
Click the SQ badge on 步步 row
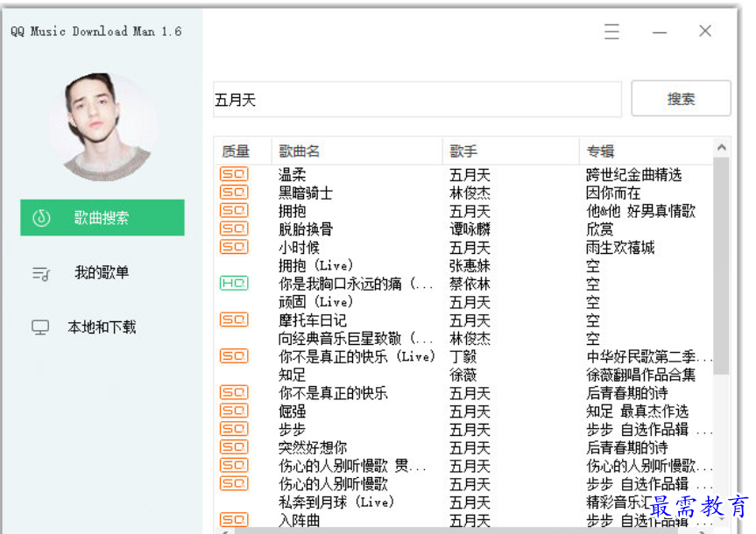pos(234,429)
